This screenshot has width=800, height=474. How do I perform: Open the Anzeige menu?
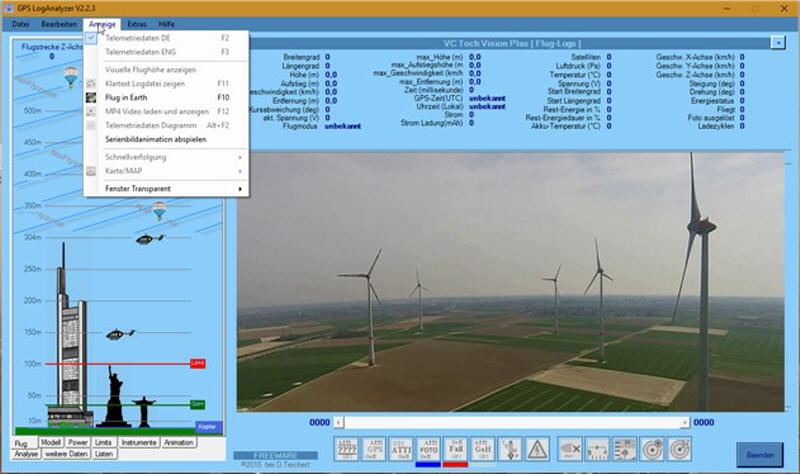pyautogui.click(x=102, y=24)
